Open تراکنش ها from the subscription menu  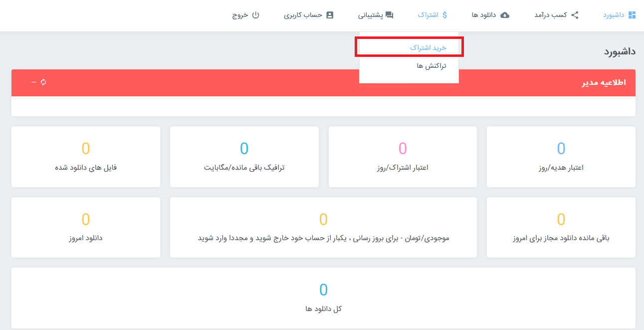431,65
